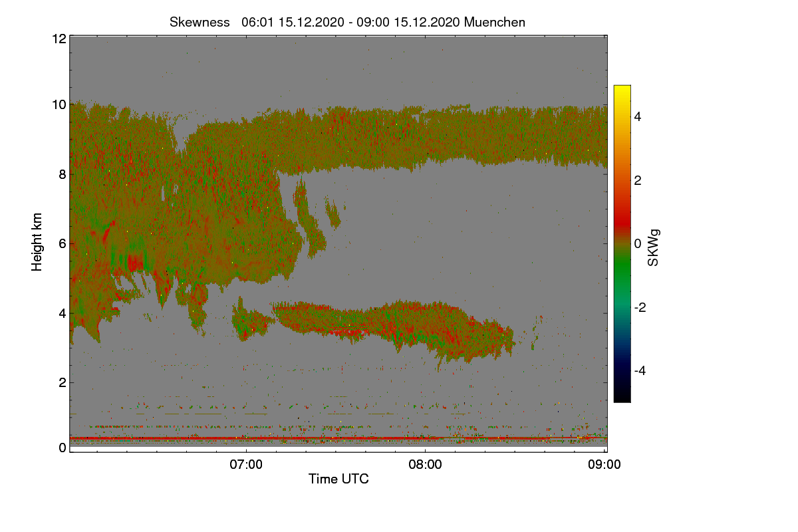Image resolution: width=798 pixels, height=532 pixels.
Task: Click the height axis label 6
Action: [63, 243]
